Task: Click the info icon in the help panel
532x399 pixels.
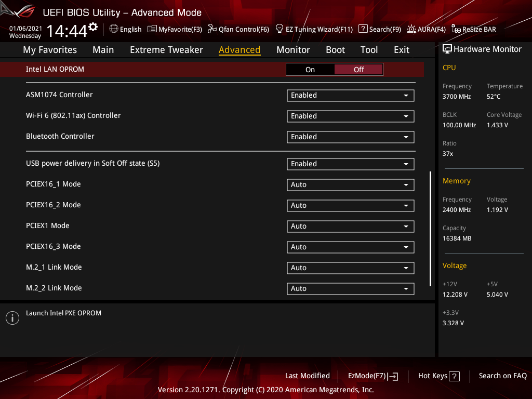Action: [x=12, y=318]
